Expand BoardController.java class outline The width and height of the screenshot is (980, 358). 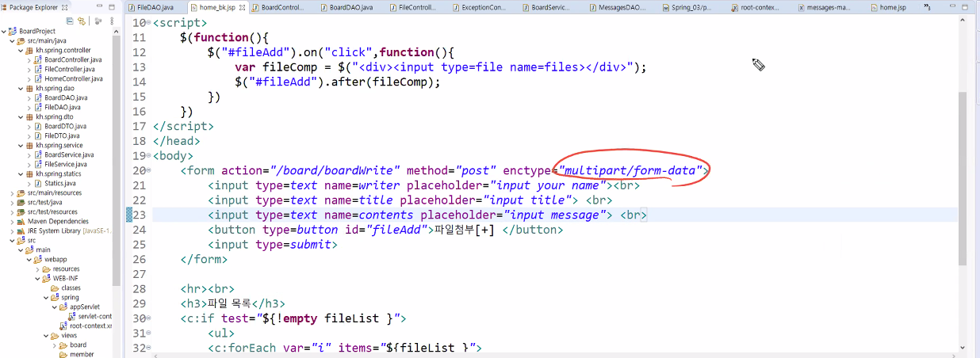pos(30,59)
